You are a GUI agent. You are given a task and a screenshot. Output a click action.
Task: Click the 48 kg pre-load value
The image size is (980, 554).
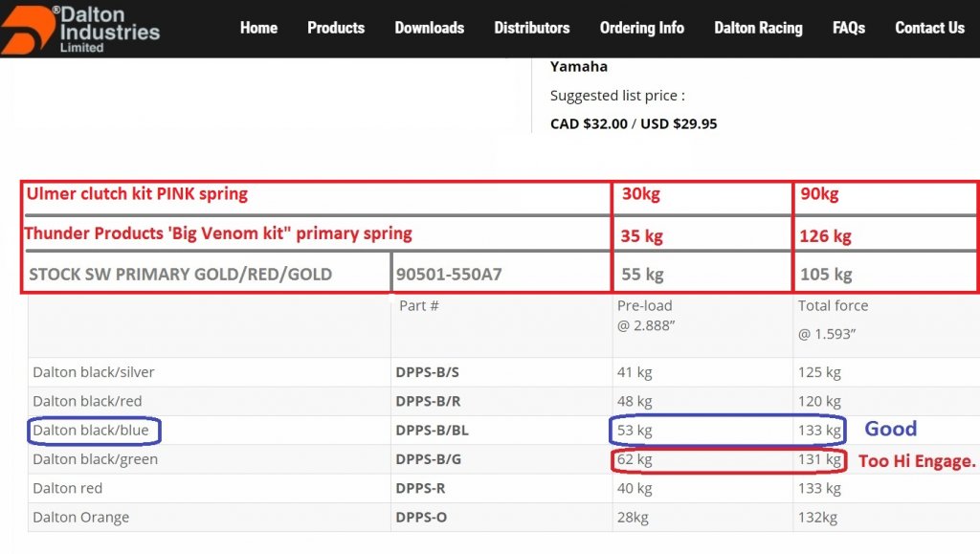(635, 401)
